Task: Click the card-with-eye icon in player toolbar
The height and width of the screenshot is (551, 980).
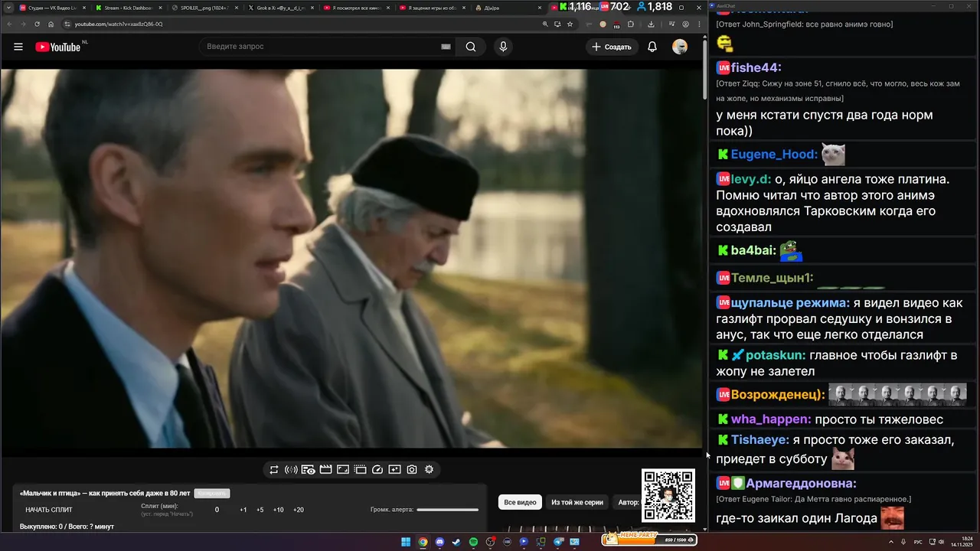Action: coord(308,470)
